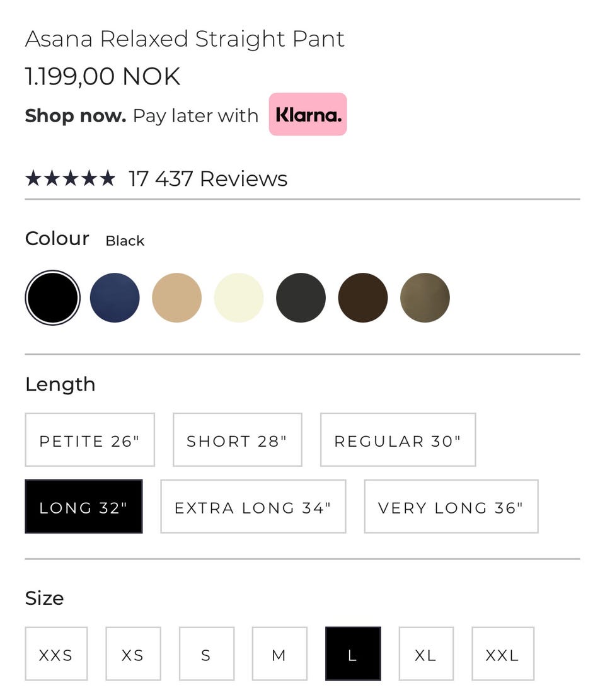Select the cream colour swatch
This screenshot has width=605, height=700.
239,297
